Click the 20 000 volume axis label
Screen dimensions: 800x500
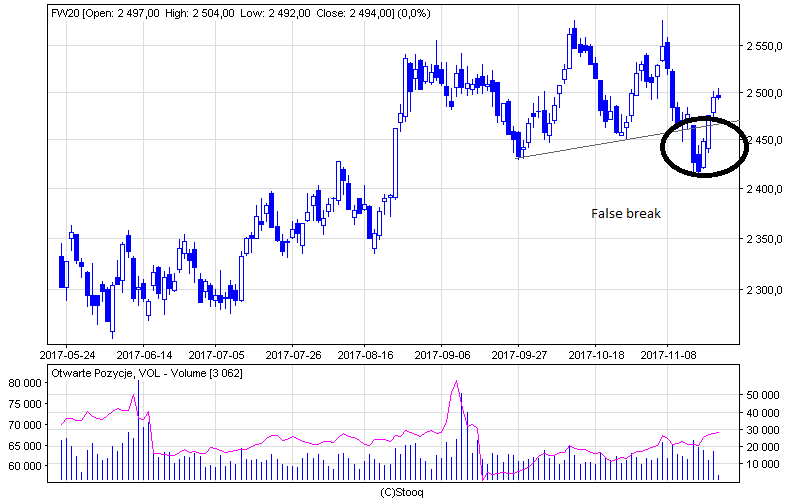pos(763,447)
